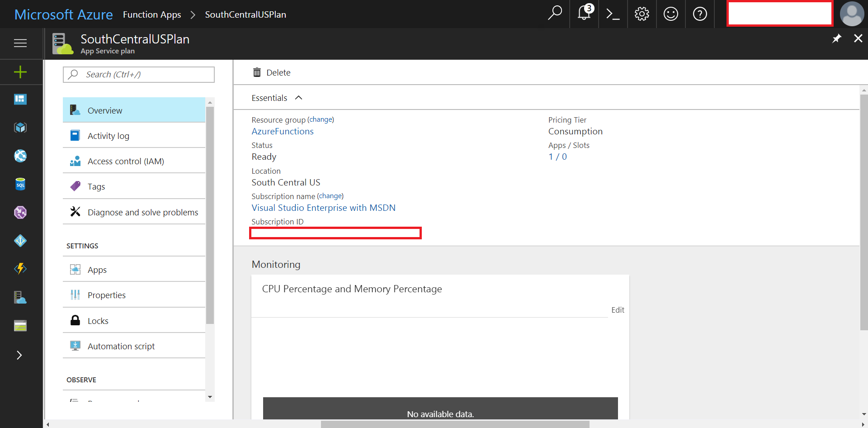Open Properties under Settings

tap(134, 295)
